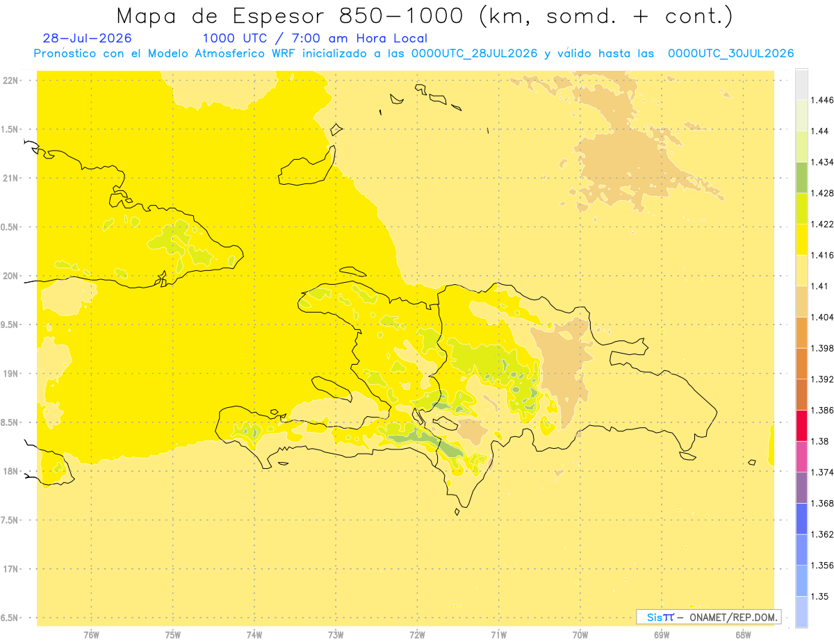The height and width of the screenshot is (644, 834).
Task: Pick the yellow-green swatch between 1.422 and 1.428
Action: click(x=801, y=208)
